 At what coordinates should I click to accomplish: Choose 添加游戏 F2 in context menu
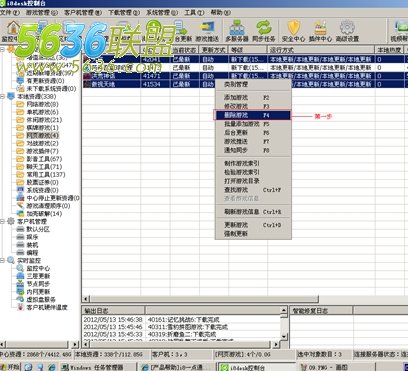[x=253, y=98]
